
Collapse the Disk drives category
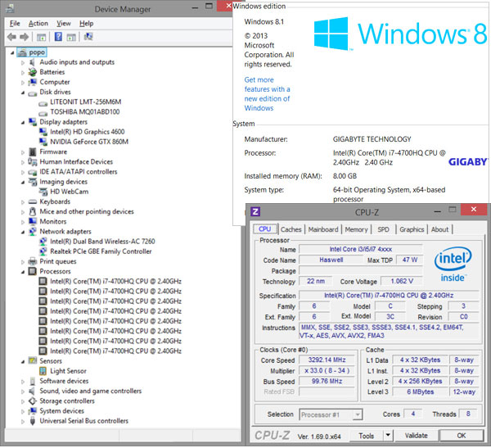click(x=23, y=93)
